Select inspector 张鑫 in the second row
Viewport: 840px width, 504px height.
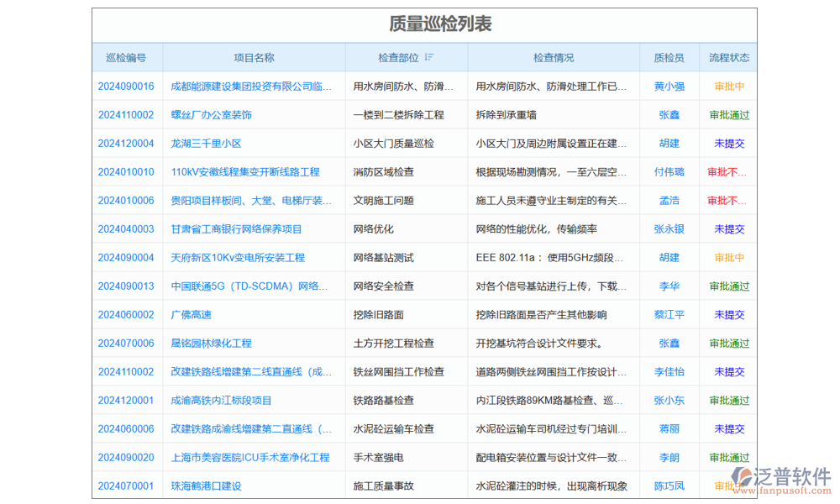pyautogui.click(x=669, y=115)
